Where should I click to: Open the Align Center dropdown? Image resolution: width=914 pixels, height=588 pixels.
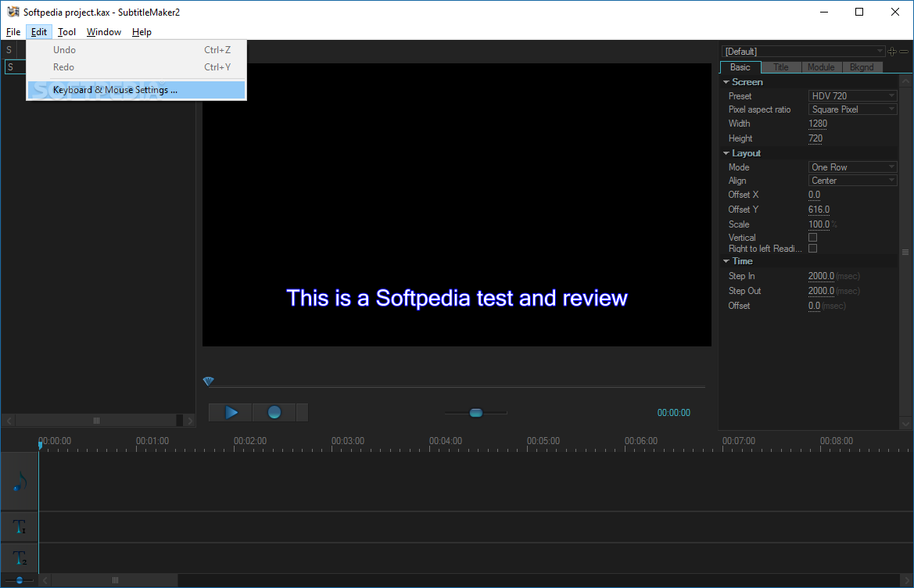click(x=853, y=181)
